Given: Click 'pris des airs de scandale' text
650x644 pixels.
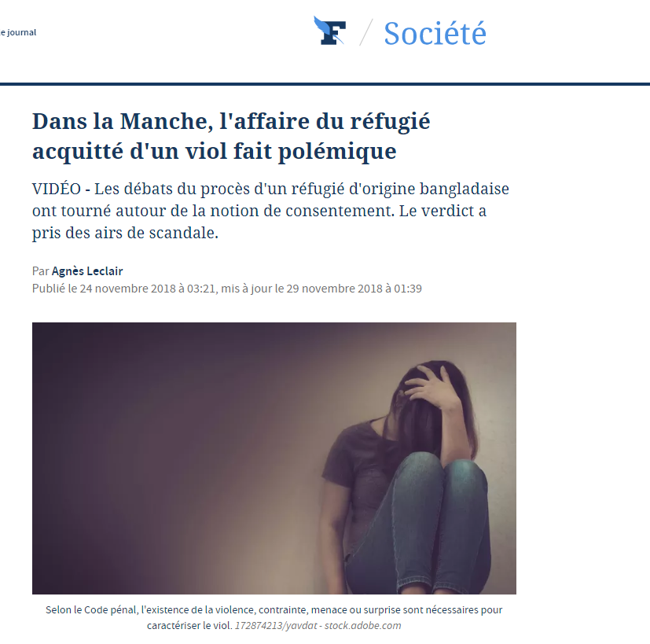Looking at the screenshot, I should (x=125, y=233).
